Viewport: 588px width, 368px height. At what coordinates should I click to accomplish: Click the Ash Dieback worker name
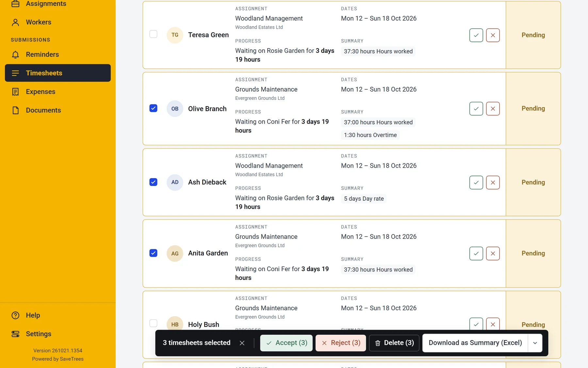(x=207, y=182)
